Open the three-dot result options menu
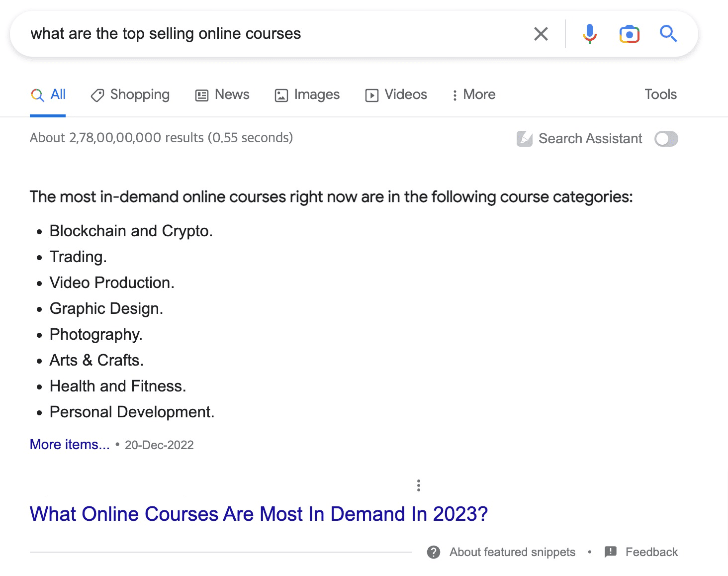 click(419, 485)
